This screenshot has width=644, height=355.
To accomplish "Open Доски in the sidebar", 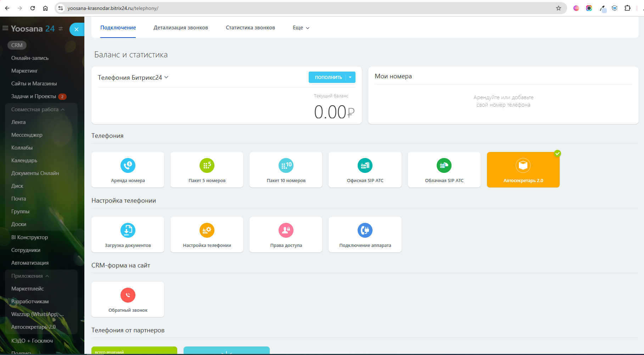I will (19, 224).
